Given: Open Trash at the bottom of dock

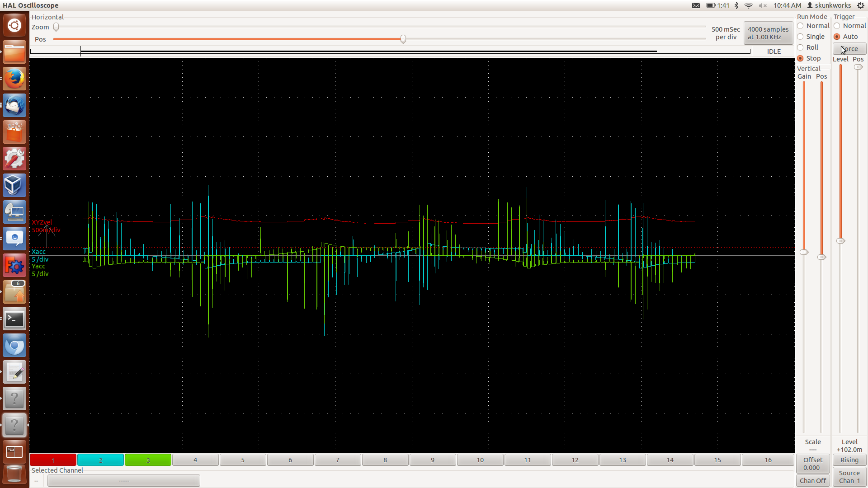Looking at the screenshot, I should coord(14,474).
